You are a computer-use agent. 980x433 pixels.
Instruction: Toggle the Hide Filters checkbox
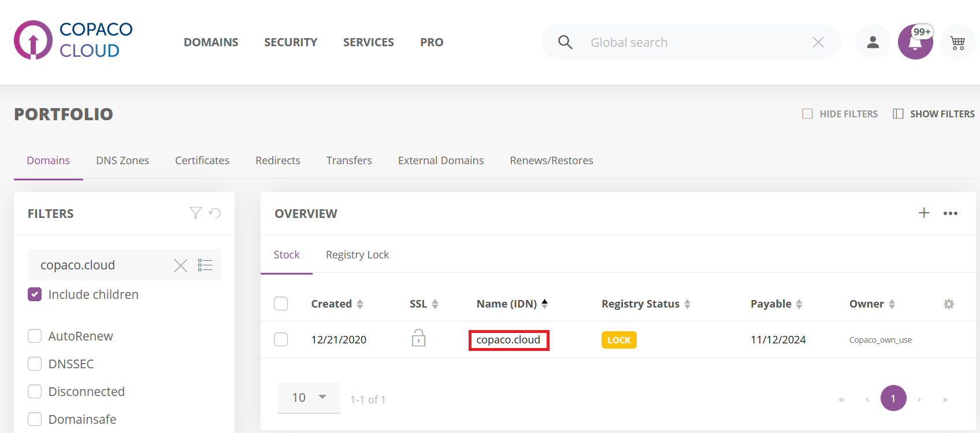coord(807,114)
